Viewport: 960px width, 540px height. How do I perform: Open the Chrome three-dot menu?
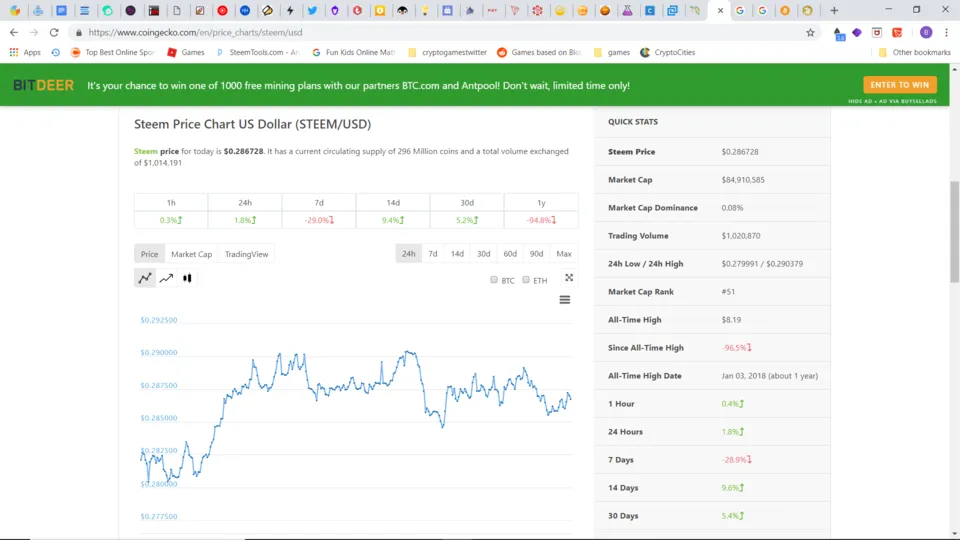click(947, 32)
